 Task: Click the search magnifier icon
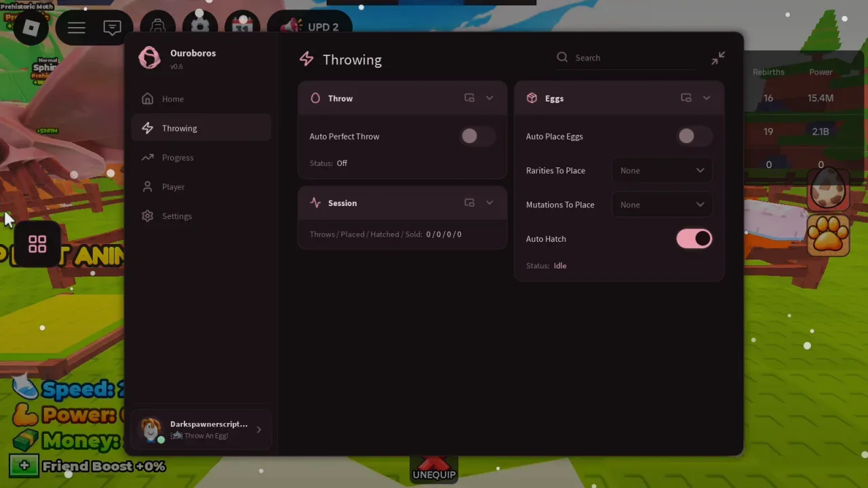562,58
